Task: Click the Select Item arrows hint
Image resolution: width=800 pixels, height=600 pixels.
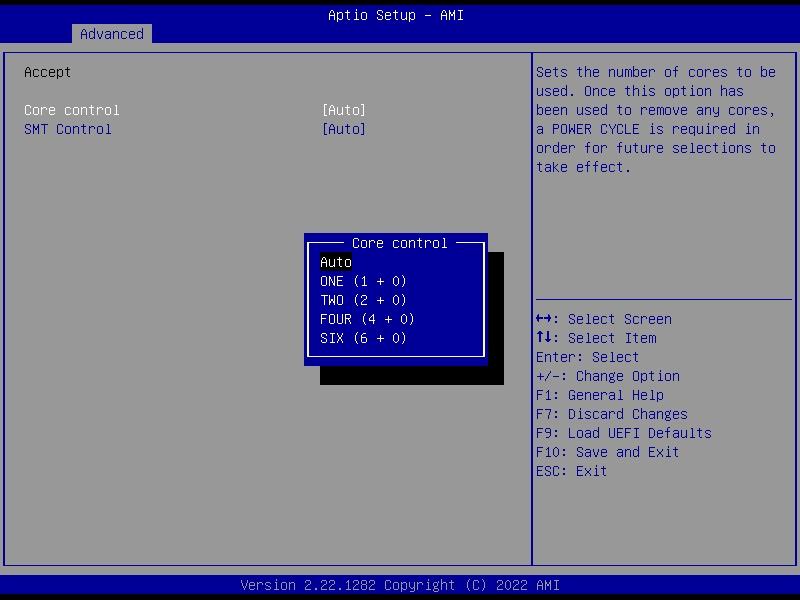Action: coord(596,338)
